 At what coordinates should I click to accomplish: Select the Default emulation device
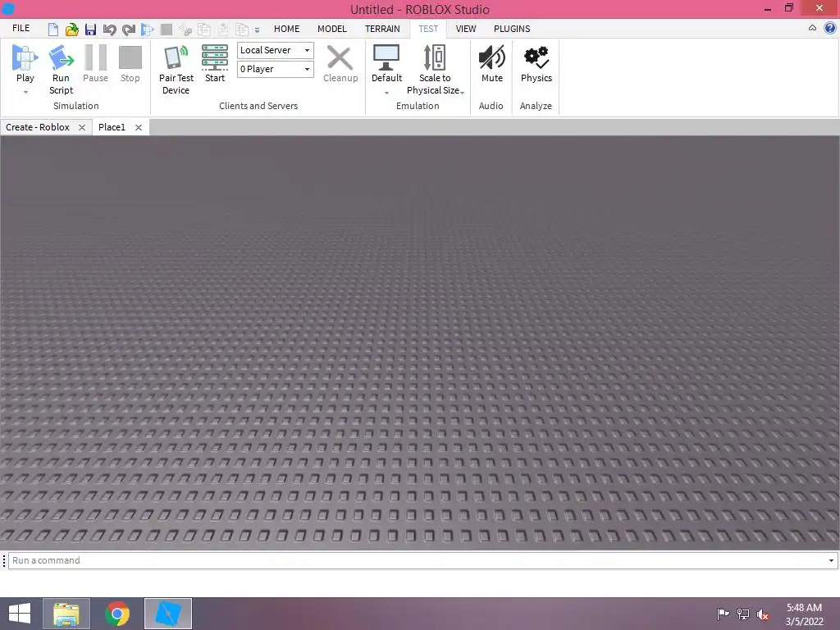click(386, 63)
